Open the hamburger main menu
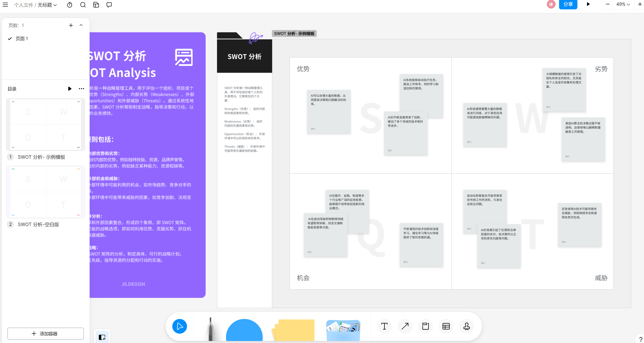644x343 pixels. tap(5, 5)
